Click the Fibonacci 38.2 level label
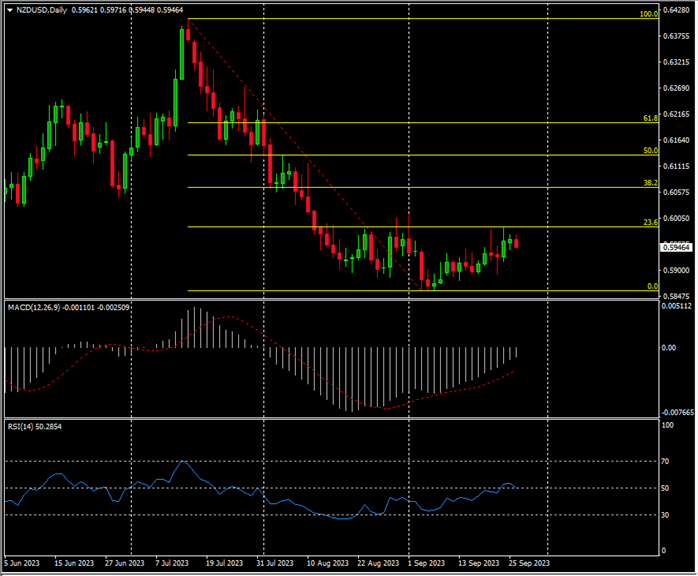Image resolution: width=698 pixels, height=576 pixels. (648, 183)
